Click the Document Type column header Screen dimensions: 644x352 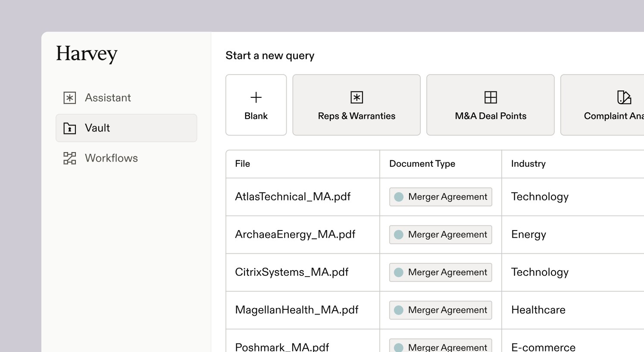point(422,164)
